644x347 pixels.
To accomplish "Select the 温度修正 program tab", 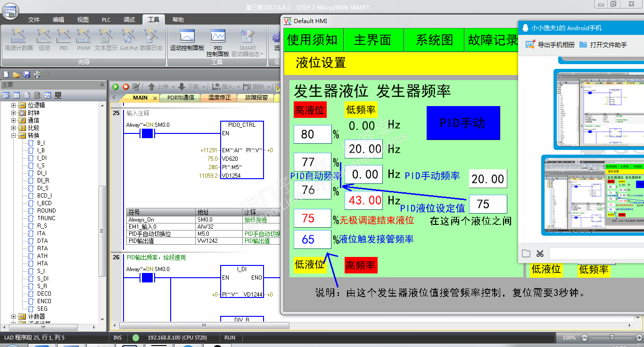I will click(x=220, y=98).
